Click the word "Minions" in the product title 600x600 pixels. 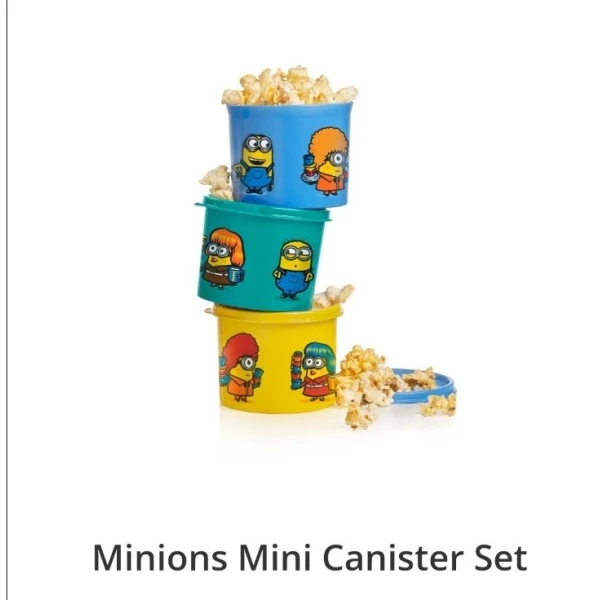click(160, 557)
